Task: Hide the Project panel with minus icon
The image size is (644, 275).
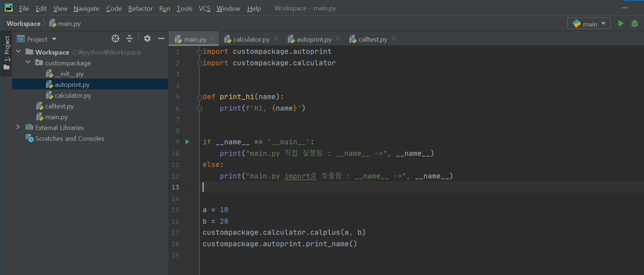Action: tap(161, 39)
